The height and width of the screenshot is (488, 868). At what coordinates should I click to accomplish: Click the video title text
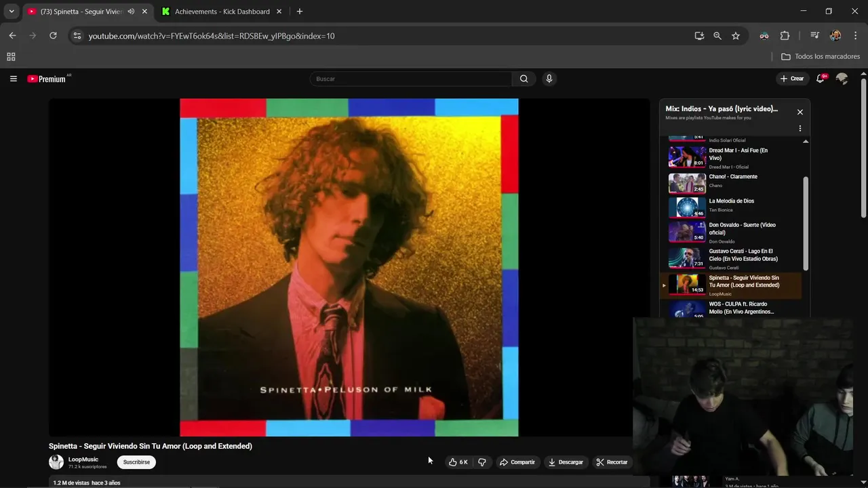151,446
